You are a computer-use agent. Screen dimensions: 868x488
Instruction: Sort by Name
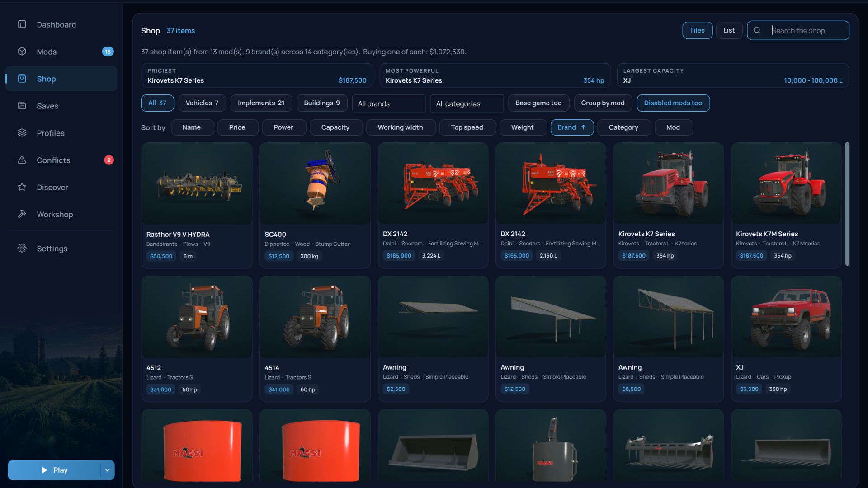(192, 127)
